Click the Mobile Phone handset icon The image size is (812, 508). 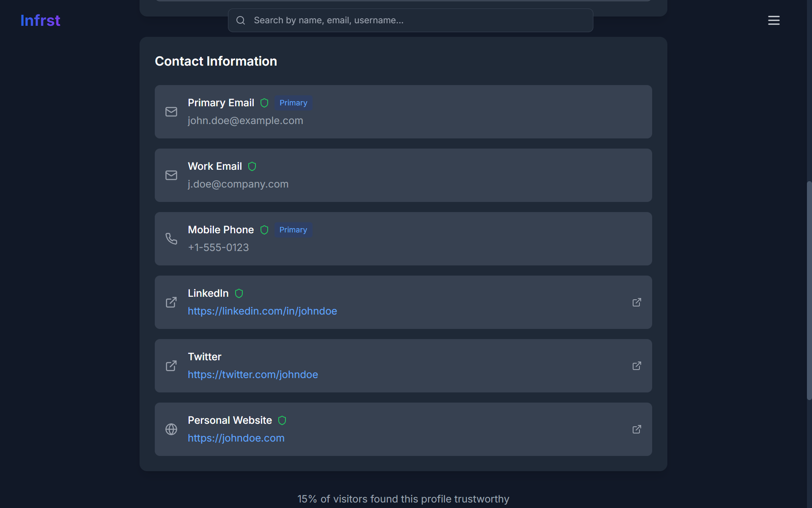171,239
